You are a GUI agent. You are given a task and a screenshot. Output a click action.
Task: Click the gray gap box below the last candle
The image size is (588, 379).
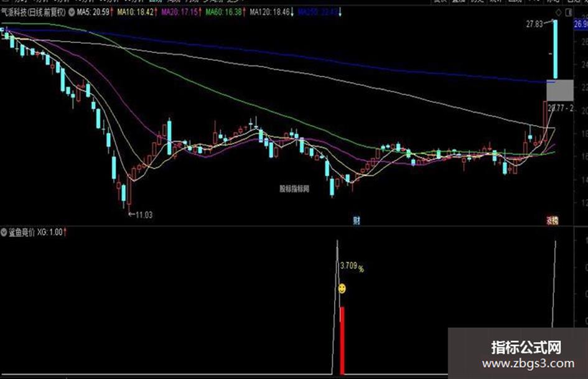(x=559, y=90)
